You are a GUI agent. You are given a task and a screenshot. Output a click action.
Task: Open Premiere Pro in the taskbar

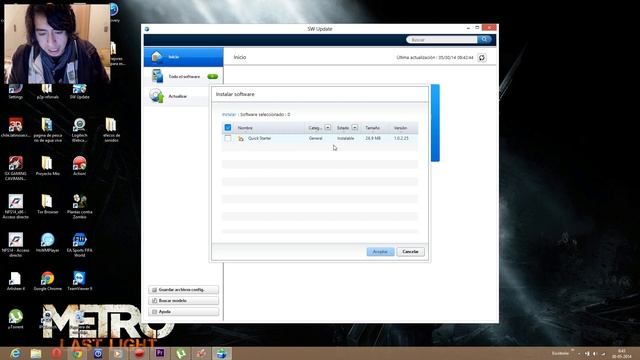click(x=160, y=353)
